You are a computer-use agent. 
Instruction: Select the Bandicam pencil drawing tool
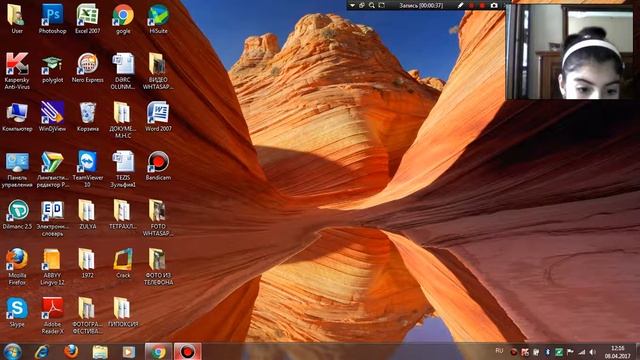(460, 5)
